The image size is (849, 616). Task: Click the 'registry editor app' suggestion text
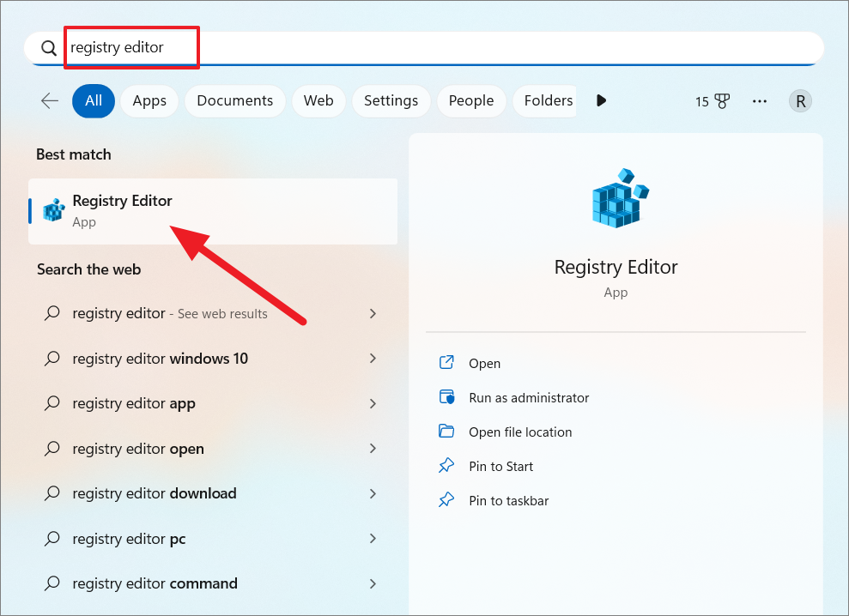coord(134,403)
